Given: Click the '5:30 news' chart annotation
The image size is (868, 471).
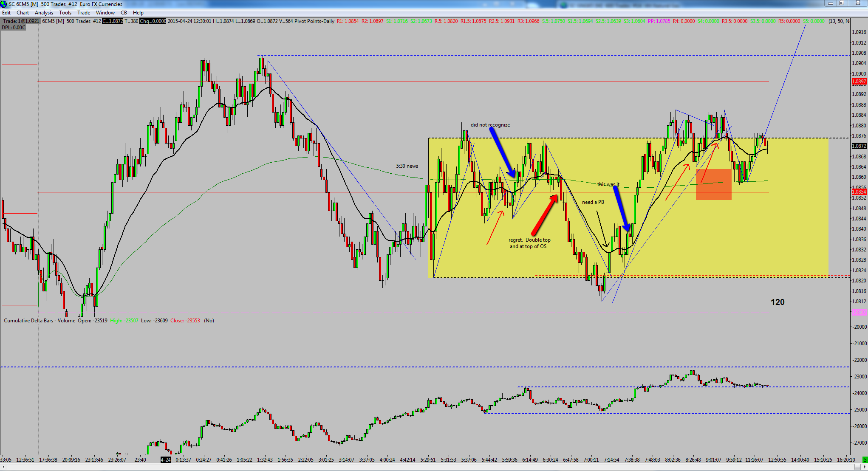Looking at the screenshot, I should click(407, 166).
